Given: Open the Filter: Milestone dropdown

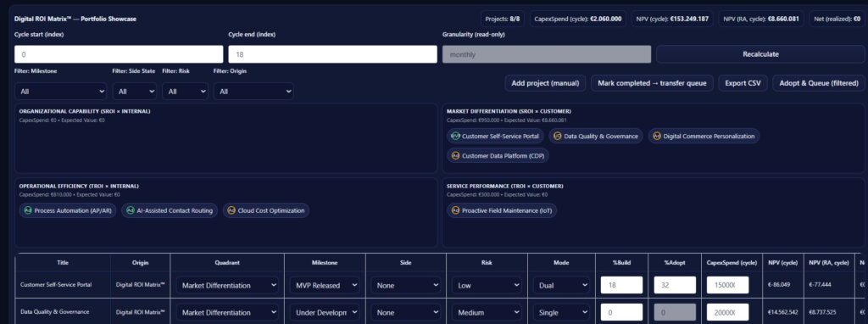Looking at the screenshot, I should (60, 92).
